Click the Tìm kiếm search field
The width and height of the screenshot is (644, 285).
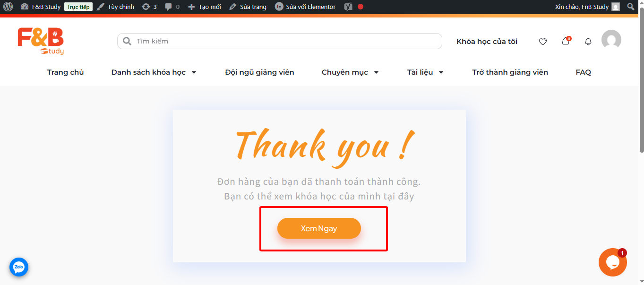(x=283, y=41)
